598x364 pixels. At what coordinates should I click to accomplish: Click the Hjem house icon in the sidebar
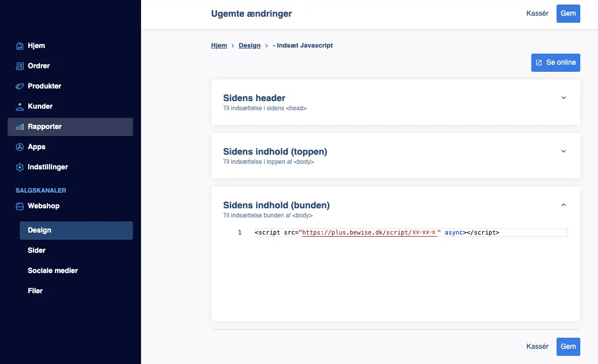tap(20, 46)
